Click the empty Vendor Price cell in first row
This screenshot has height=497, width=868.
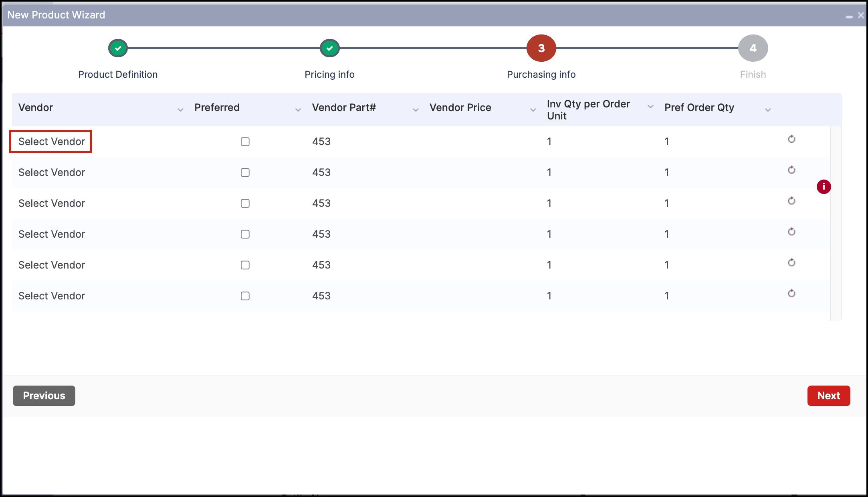pos(481,141)
